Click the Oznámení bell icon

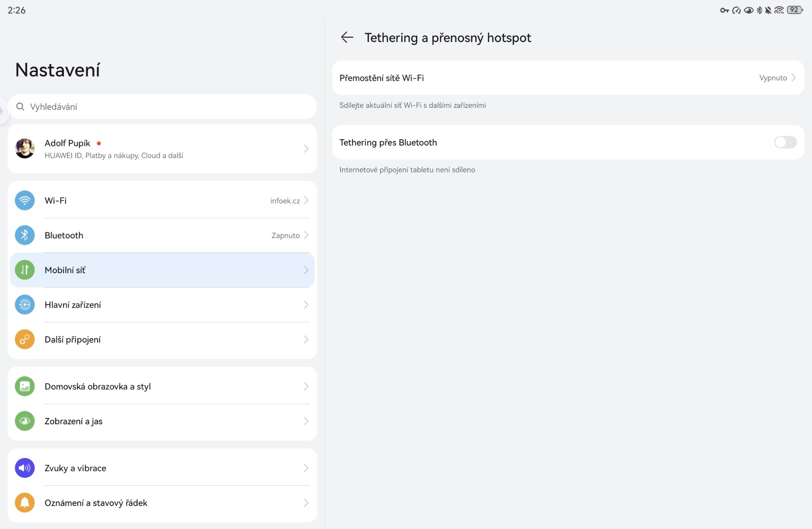pyautogui.click(x=25, y=502)
